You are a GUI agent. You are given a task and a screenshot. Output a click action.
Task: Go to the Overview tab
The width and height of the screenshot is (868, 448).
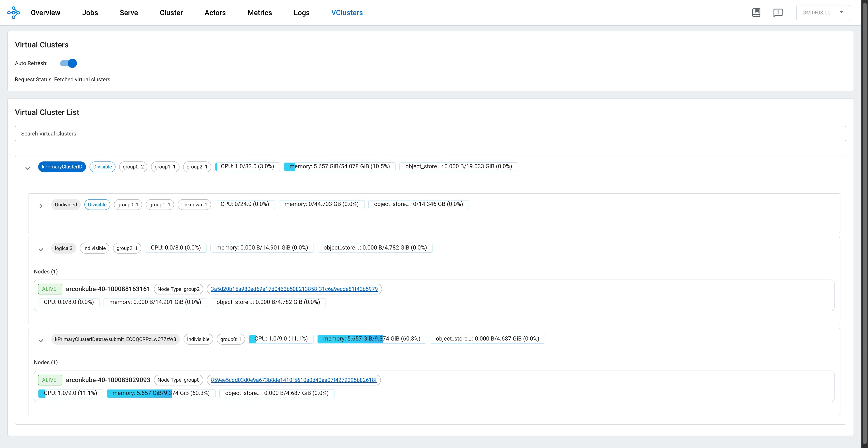pyautogui.click(x=45, y=12)
